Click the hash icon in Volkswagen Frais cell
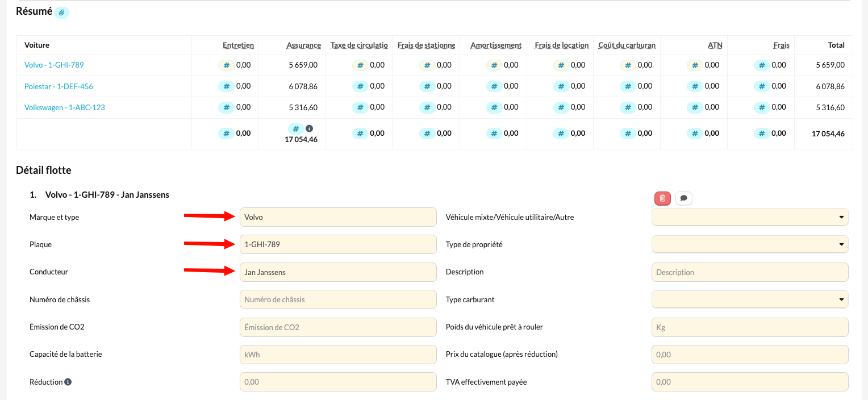The height and width of the screenshot is (400, 868). coord(762,107)
